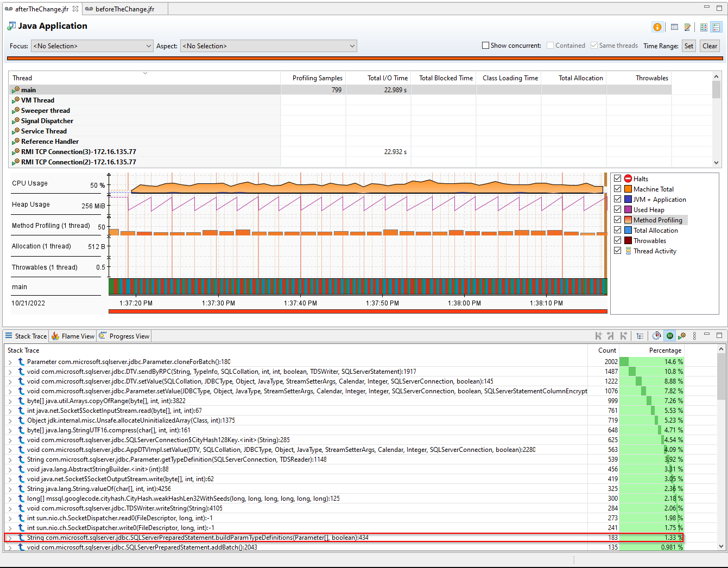
Task: Open the Focus dropdown
Action: 92,46
